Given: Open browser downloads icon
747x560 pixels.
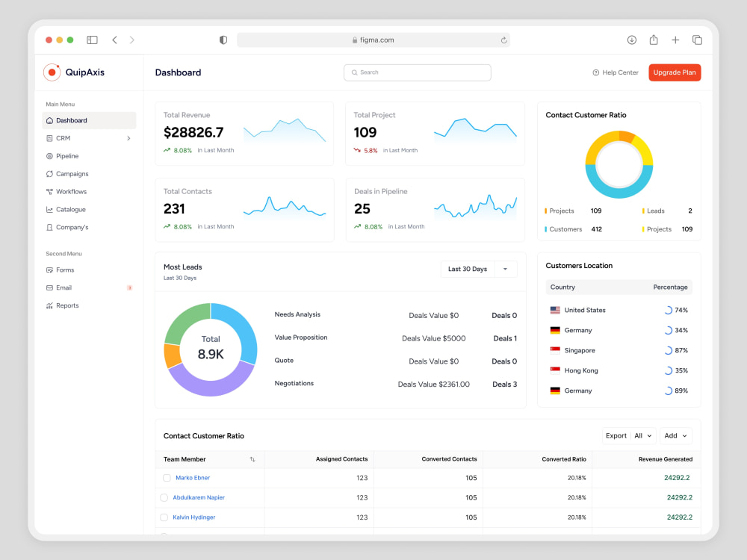Looking at the screenshot, I should coord(632,40).
